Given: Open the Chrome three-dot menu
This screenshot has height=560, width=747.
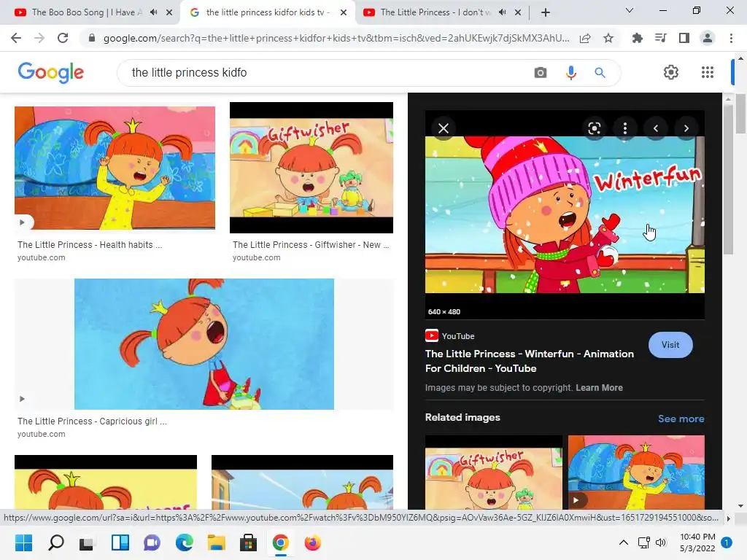Looking at the screenshot, I should 731,38.
